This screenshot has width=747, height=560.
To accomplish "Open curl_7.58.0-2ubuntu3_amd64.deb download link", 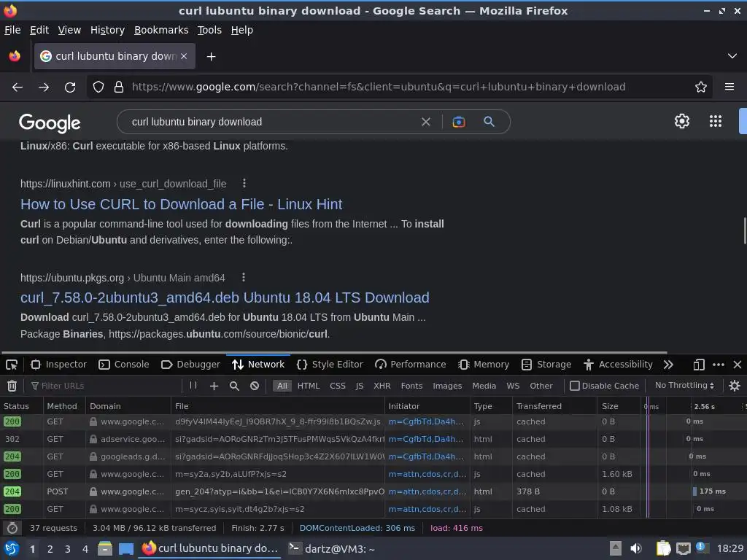I will [225, 297].
